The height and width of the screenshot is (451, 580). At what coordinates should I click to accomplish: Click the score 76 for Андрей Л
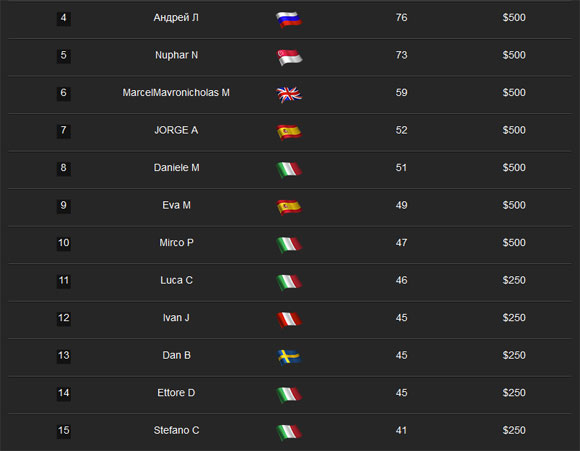401,18
